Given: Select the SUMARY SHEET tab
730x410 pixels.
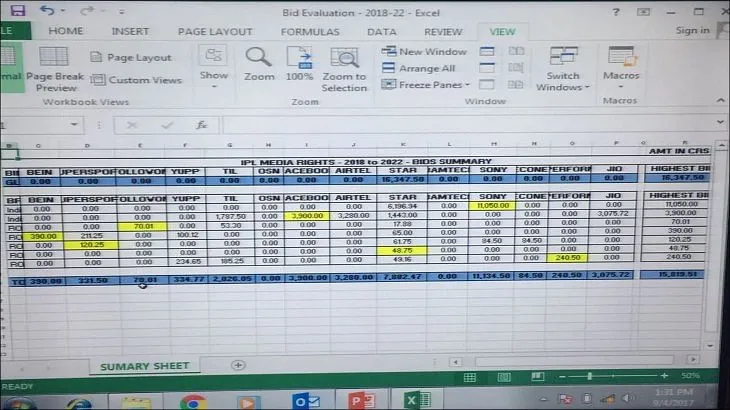Looking at the screenshot, I should tap(145, 366).
